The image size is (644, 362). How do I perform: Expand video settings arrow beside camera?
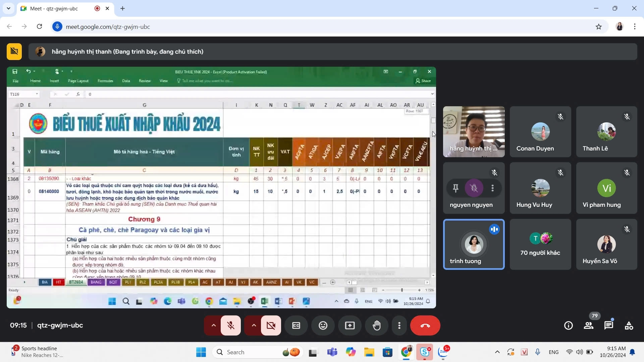(x=254, y=325)
